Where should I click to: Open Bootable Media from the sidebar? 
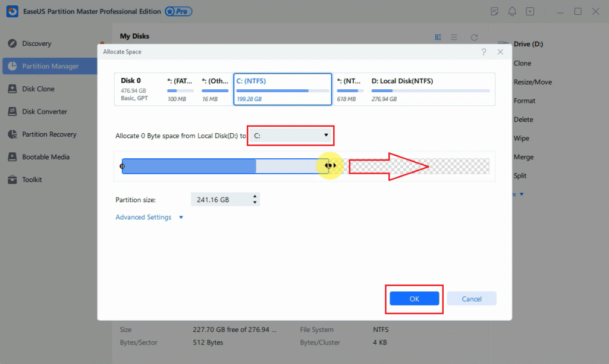click(45, 157)
